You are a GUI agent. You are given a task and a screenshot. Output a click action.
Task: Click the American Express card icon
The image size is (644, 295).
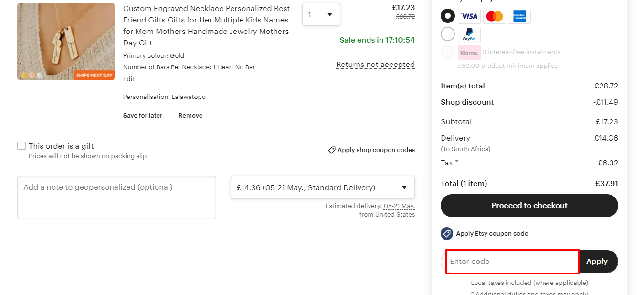pos(519,16)
